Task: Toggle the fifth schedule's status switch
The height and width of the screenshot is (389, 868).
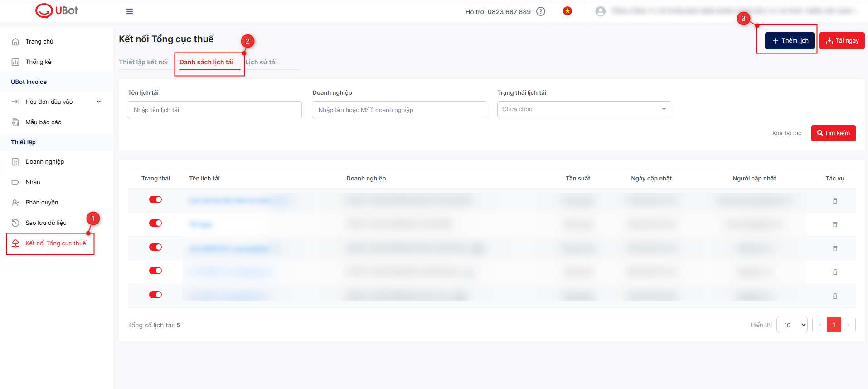Action: 155,295
